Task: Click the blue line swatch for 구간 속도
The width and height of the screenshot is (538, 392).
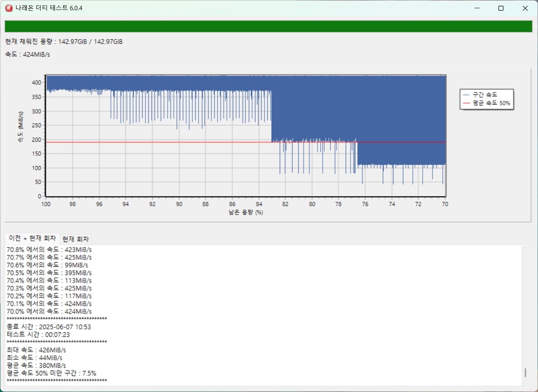Action: coord(466,95)
